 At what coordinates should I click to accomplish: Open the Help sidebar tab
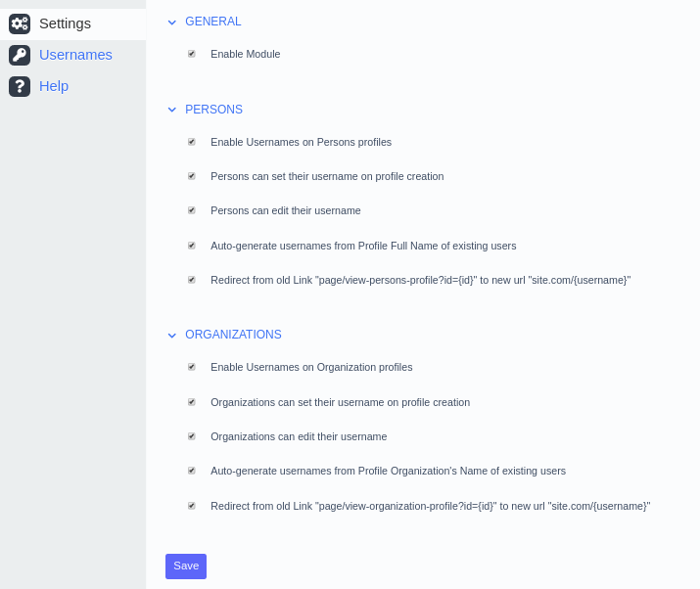pyautogui.click(x=54, y=86)
